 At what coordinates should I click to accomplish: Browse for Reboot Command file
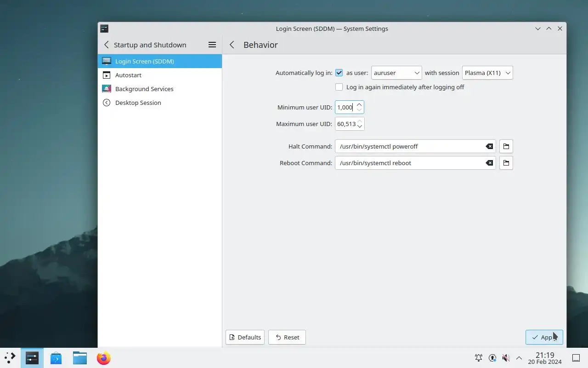(x=506, y=163)
